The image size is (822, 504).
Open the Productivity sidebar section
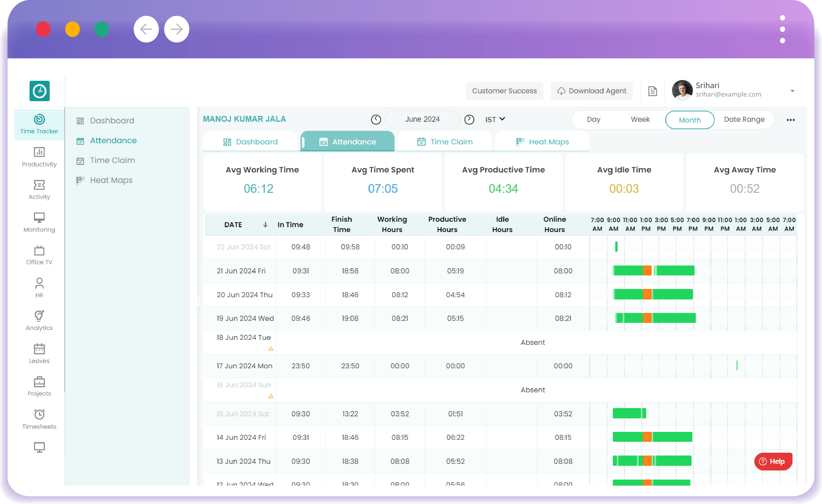[x=39, y=157]
